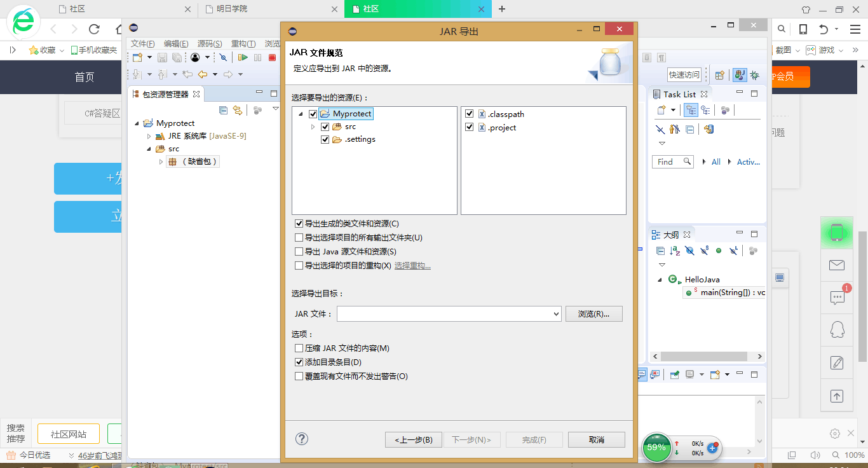This screenshot has height=468, width=868.
Task: Click inside the JAR 文件 text field
Action: click(x=443, y=313)
